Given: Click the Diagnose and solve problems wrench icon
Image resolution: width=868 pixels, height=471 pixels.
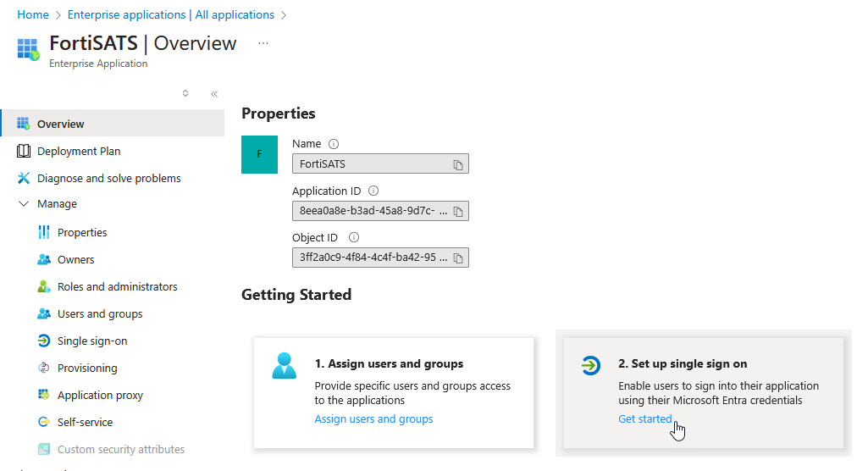Looking at the screenshot, I should 23,178.
